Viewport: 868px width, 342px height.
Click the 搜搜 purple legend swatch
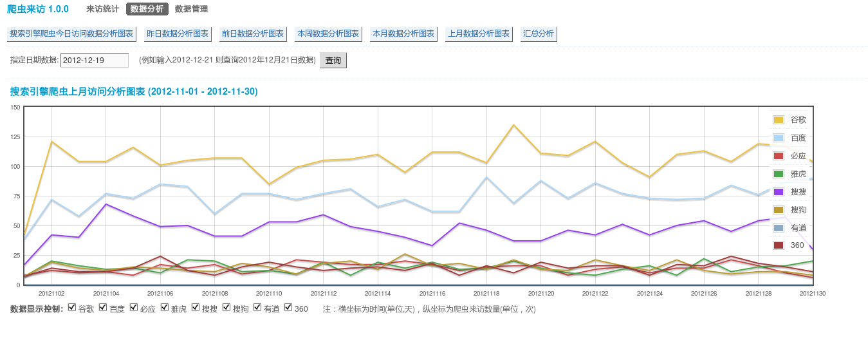[779, 192]
